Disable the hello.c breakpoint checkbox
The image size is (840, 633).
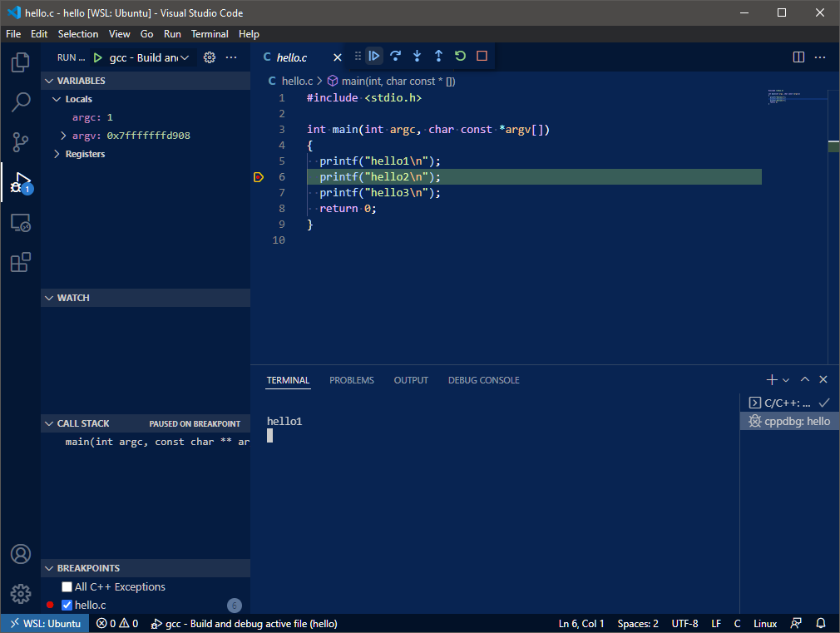[x=67, y=605]
